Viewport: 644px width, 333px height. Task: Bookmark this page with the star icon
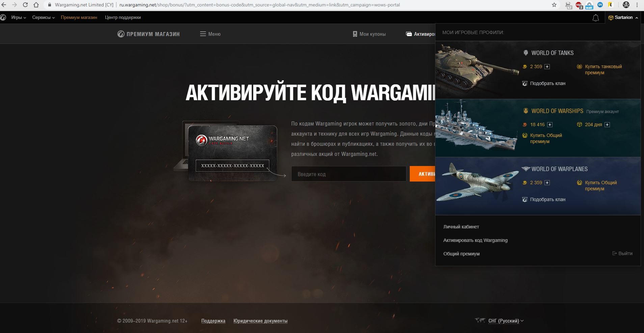554,5
